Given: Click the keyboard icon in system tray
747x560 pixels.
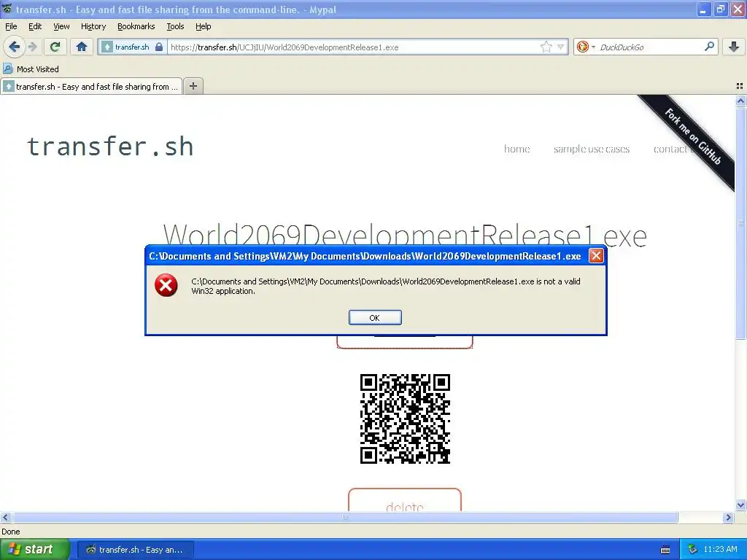Looking at the screenshot, I should (x=665, y=550).
